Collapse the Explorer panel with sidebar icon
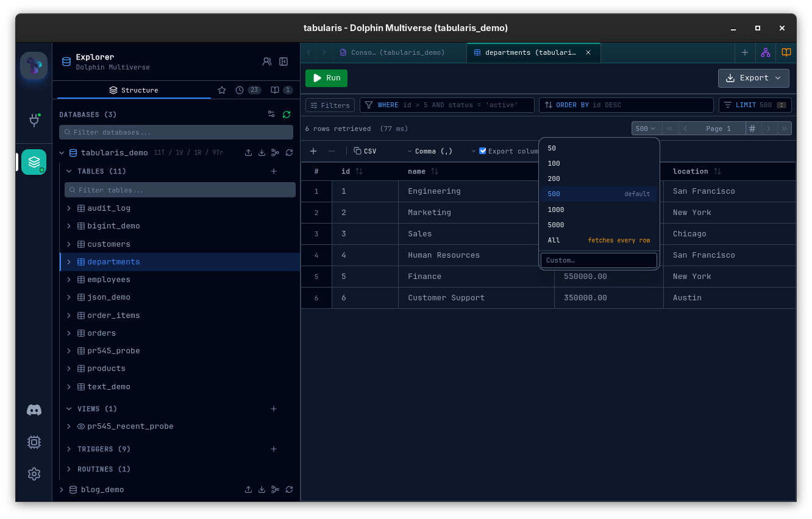This screenshot has width=812, height=519. tap(283, 62)
